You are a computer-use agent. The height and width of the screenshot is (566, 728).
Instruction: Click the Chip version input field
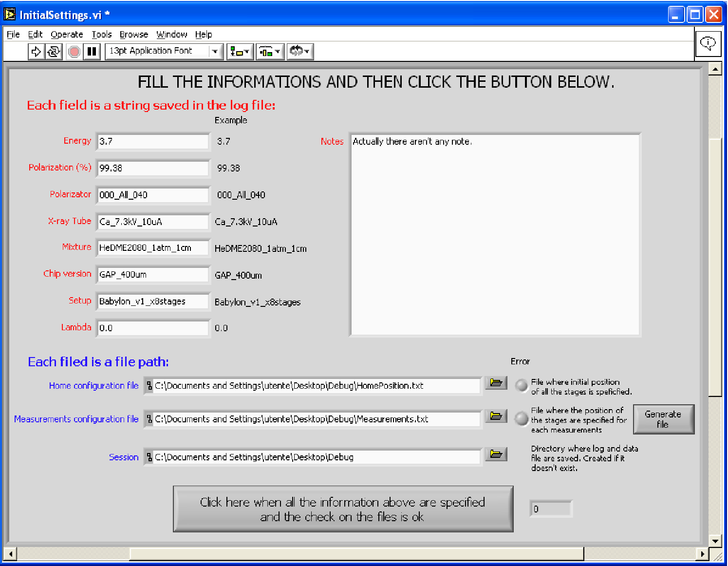[x=153, y=275]
